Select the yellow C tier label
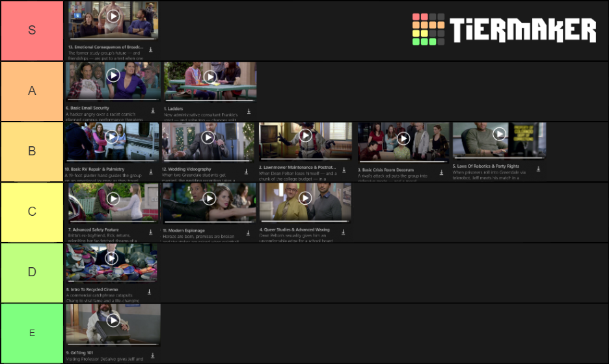 (33, 213)
